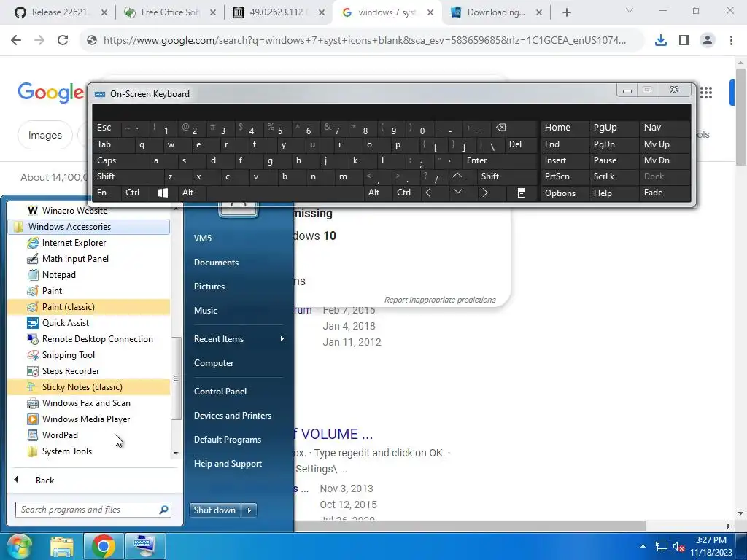Open Chrome tab search chevron
The image size is (747, 560).
tap(630, 11)
